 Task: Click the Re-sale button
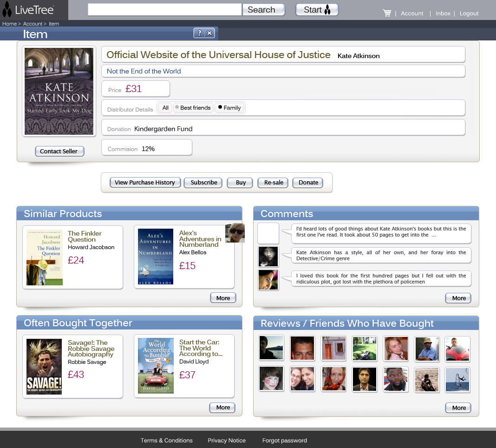click(273, 182)
